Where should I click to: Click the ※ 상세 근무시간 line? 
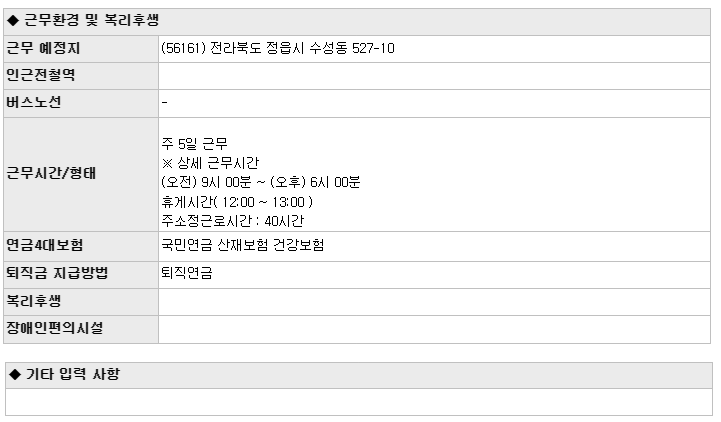click(210, 163)
